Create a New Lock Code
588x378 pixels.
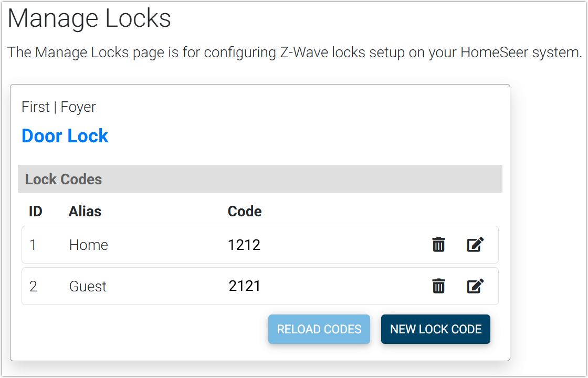pyautogui.click(x=436, y=329)
